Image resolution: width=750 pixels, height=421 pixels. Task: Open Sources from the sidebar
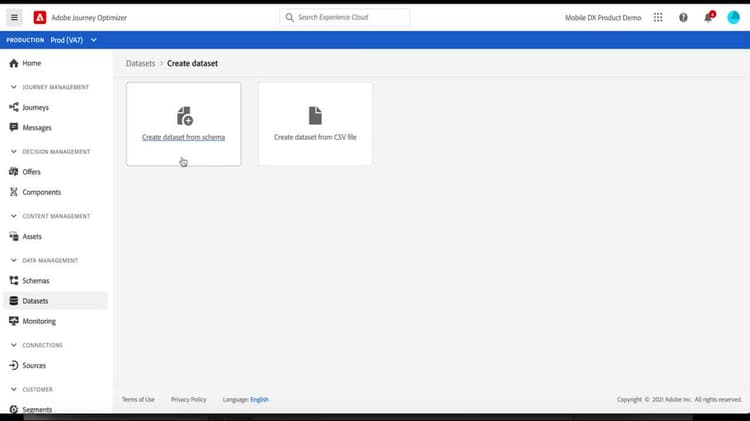tap(34, 366)
